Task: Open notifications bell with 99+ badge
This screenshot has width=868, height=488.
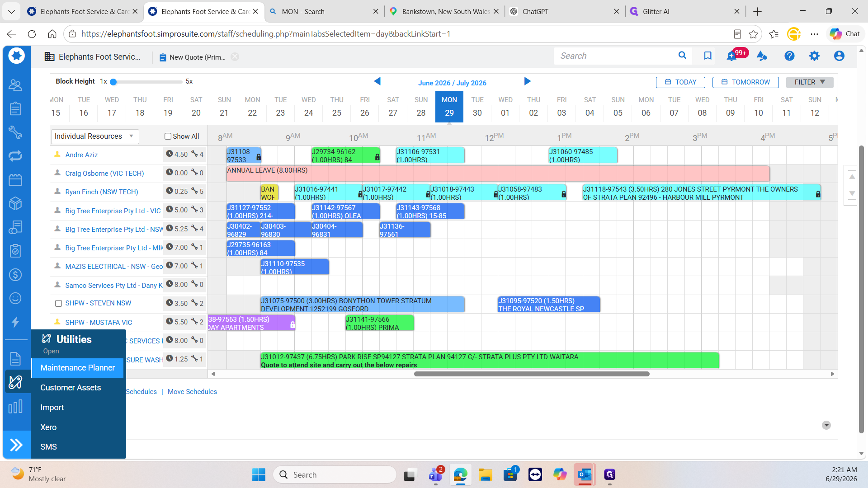Action: (731, 56)
